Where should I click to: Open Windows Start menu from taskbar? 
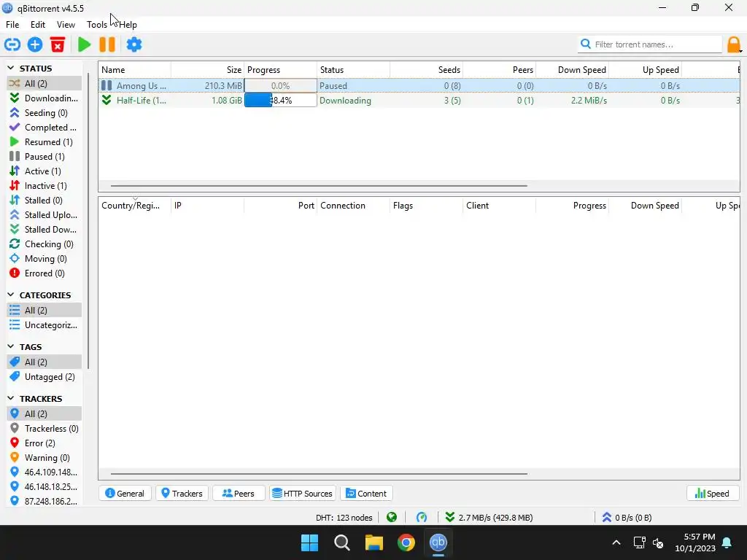[x=309, y=542]
